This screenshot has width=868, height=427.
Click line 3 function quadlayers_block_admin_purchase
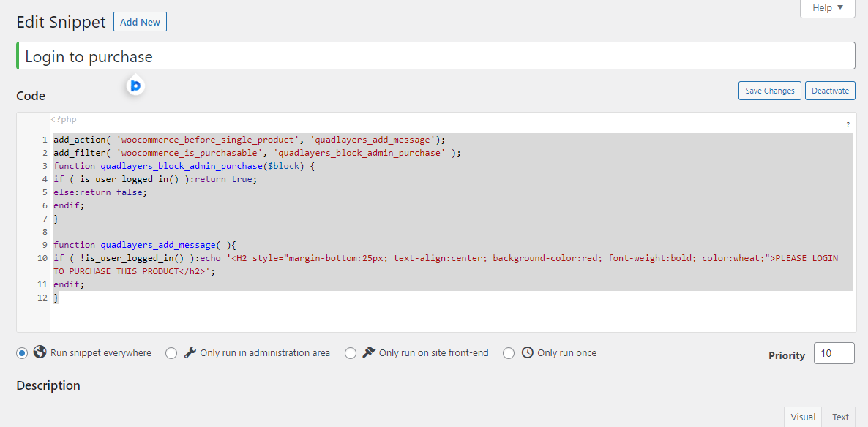pos(184,166)
